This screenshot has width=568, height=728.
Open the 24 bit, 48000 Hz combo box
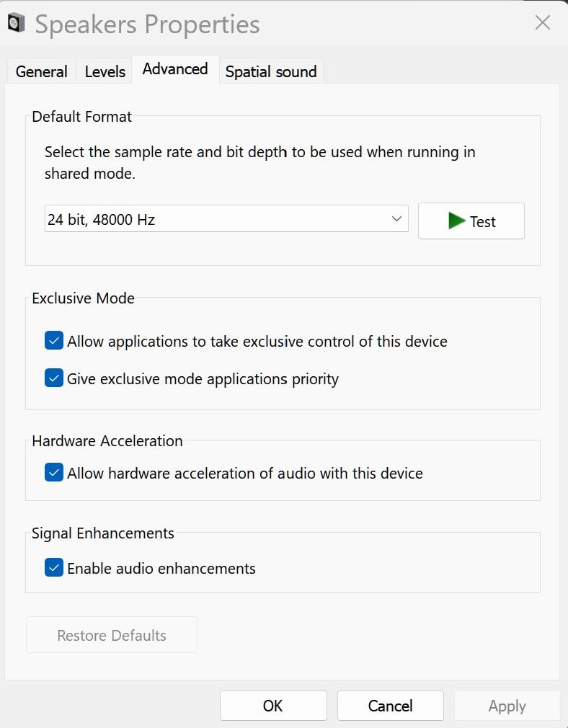pos(216,219)
